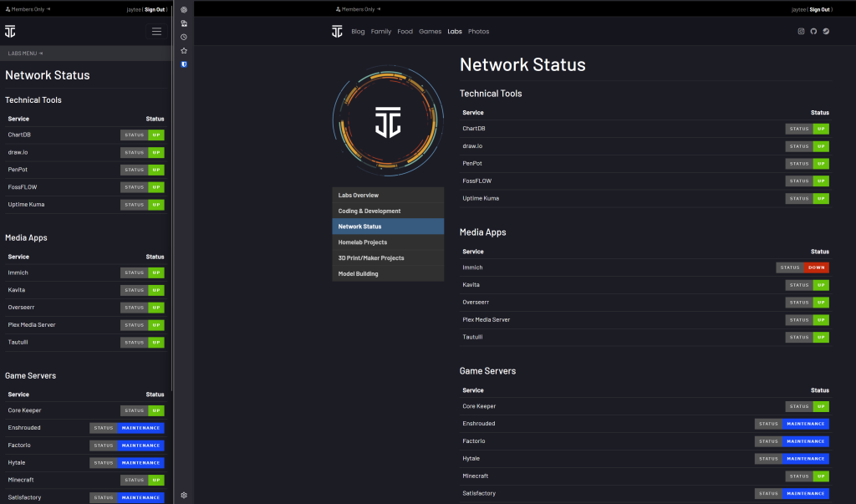The image size is (856, 504).
Task: Expand Members Only in right pane top bar
Action: 358,9
